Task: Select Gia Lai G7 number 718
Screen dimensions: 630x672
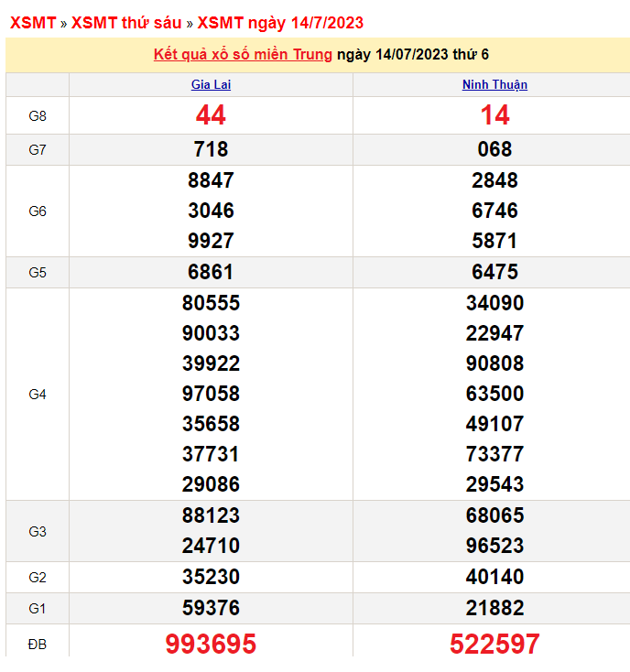Action: pos(211,149)
